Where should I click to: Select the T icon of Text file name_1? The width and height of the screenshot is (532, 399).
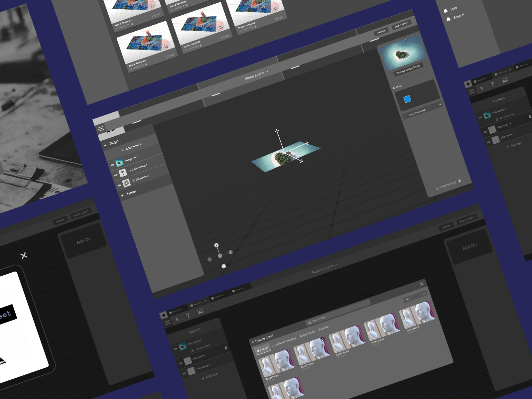123,173
